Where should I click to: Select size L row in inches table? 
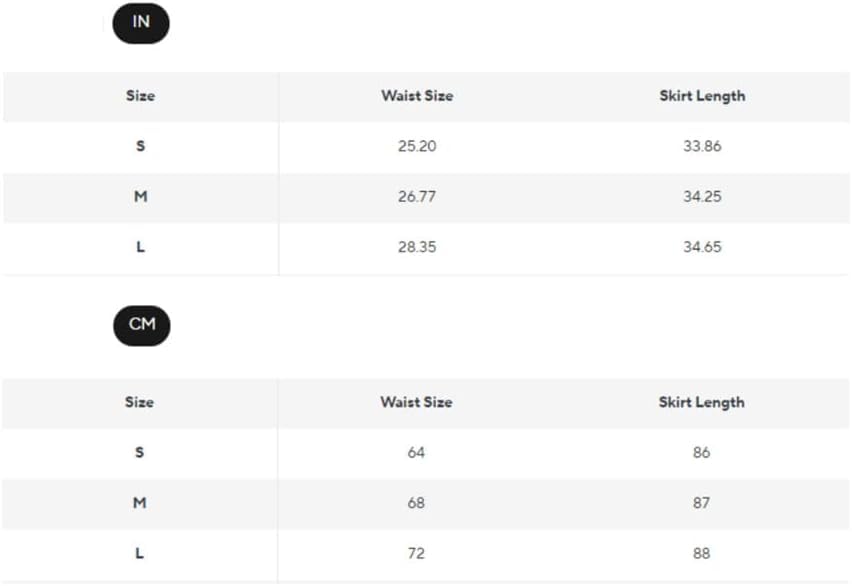pyautogui.click(x=140, y=247)
